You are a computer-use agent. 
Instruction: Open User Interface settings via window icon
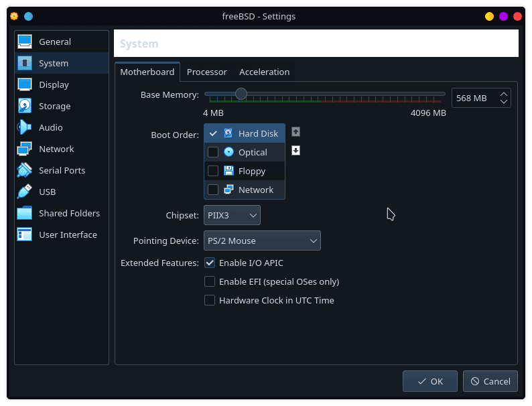click(x=25, y=234)
